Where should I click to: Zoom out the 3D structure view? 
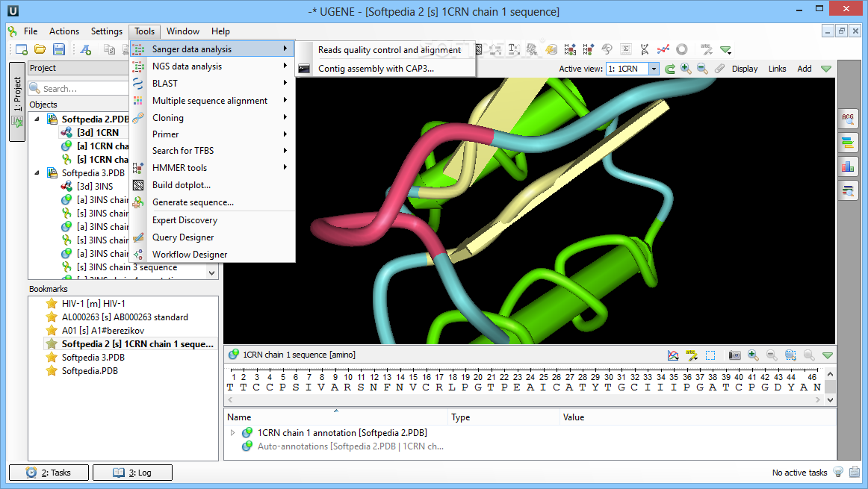(x=702, y=69)
